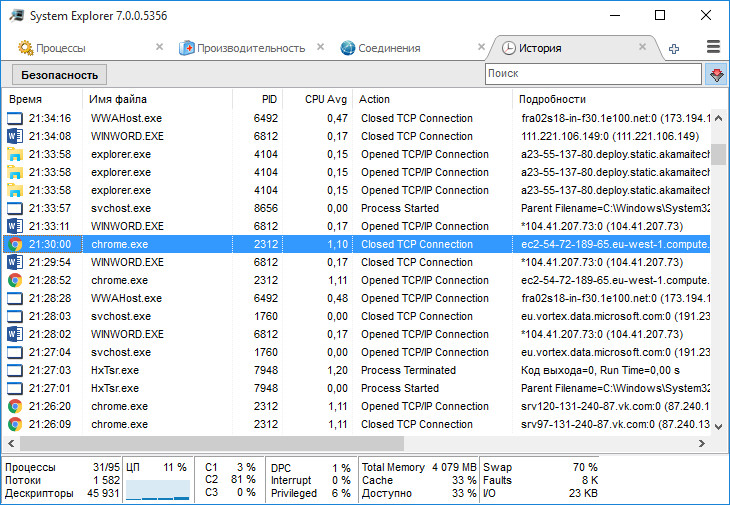Click the svchost.exe icon at 21:27:04

click(15, 352)
